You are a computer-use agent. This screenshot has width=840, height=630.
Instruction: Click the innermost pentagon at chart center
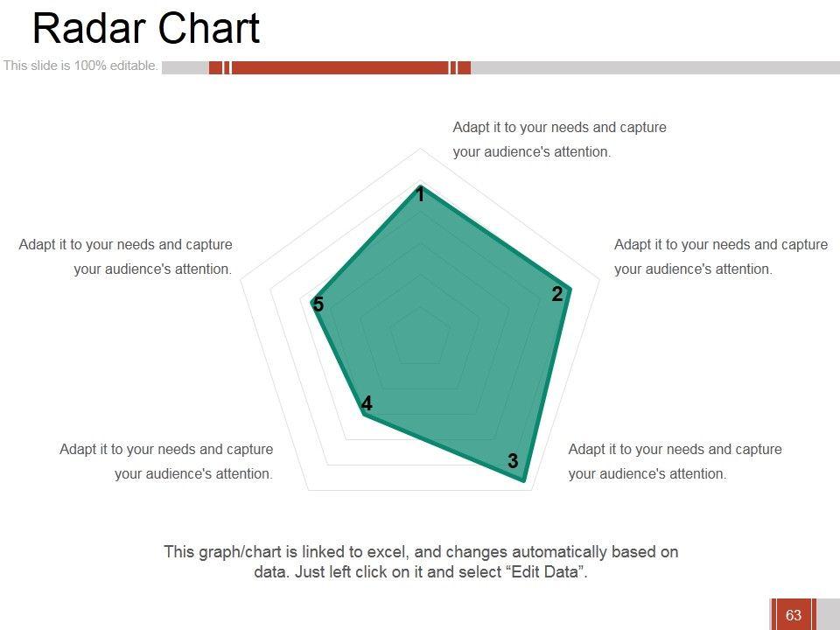pos(420,335)
